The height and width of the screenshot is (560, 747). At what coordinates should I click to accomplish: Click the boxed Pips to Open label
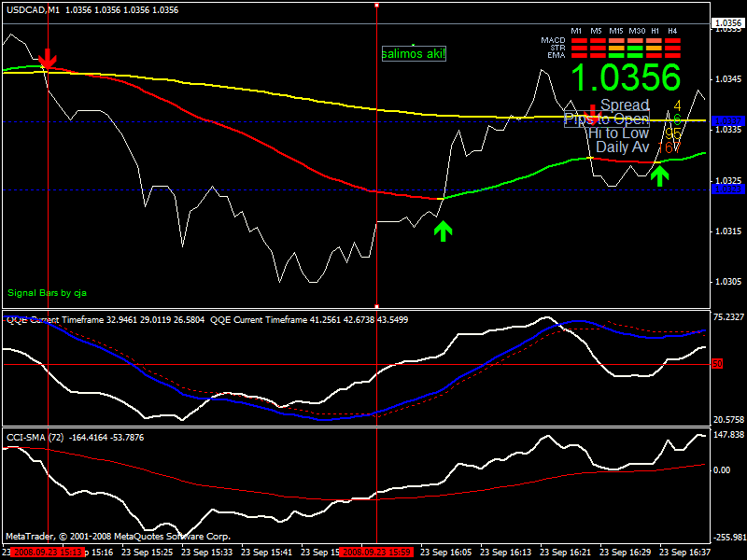click(606, 119)
